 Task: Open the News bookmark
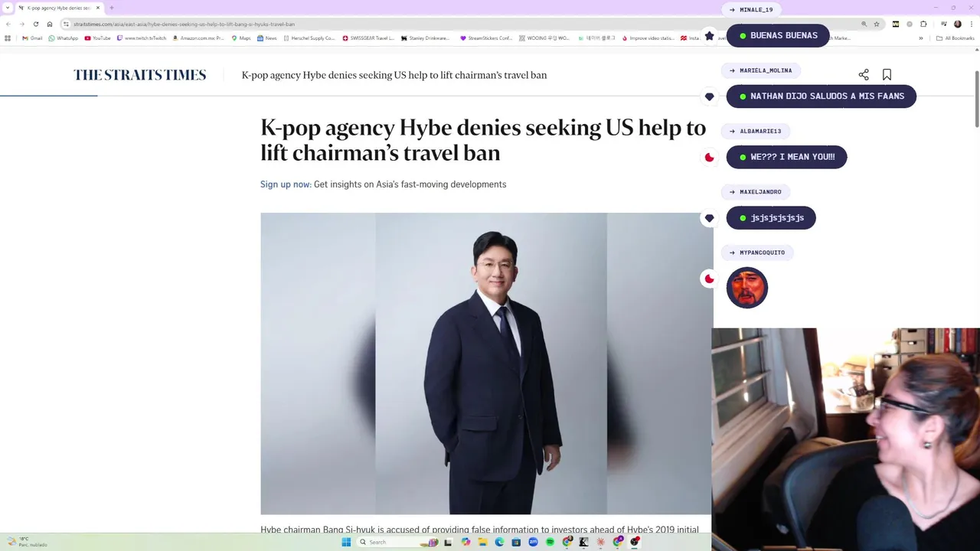click(267, 38)
